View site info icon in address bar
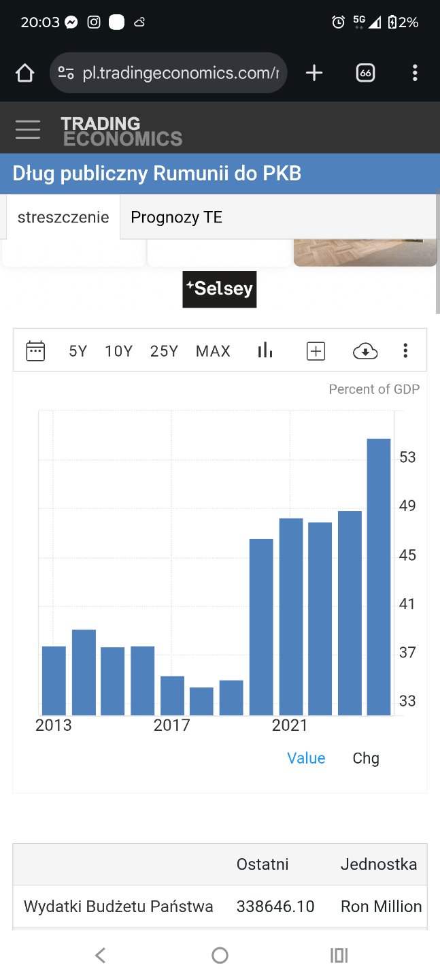The height and width of the screenshot is (980, 440). [x=66, y=73]
